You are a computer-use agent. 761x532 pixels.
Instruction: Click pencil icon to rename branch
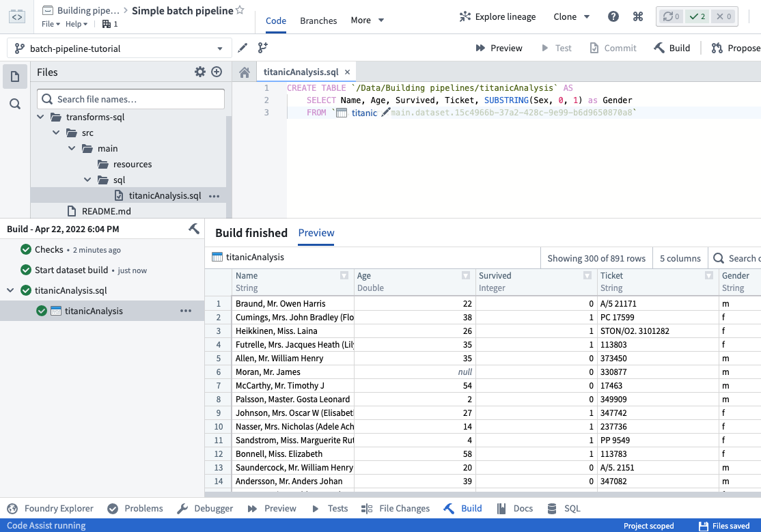[243, 48]
